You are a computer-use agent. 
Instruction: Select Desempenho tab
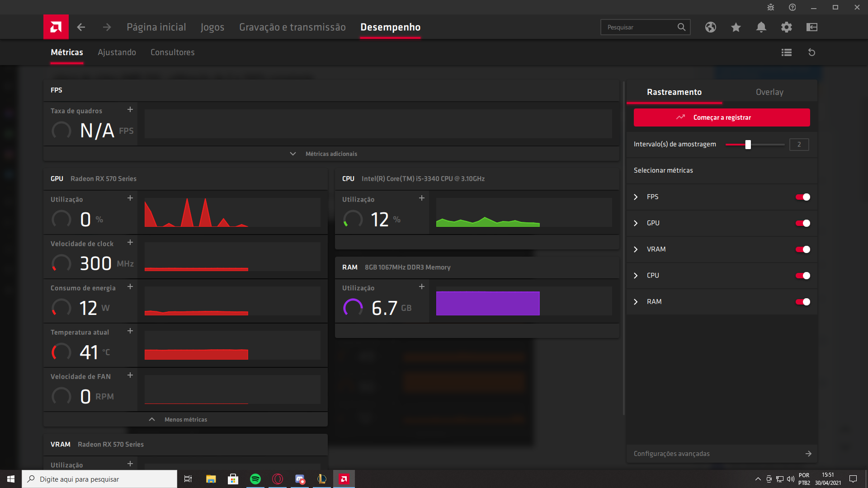(391, 27)
